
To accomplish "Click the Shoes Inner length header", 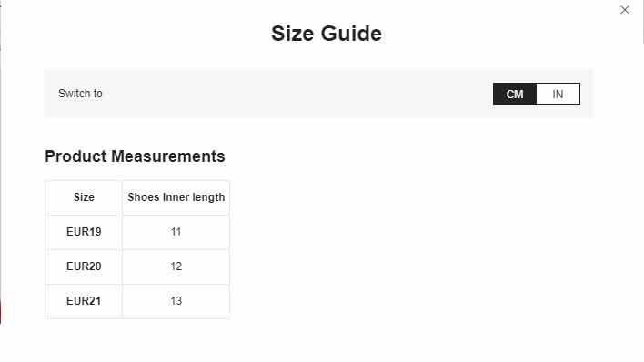I will click(x=176, y=197).
